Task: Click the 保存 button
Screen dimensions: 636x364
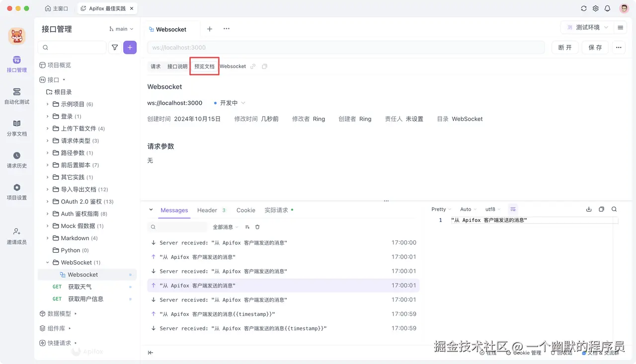Action: pos(595,47)
